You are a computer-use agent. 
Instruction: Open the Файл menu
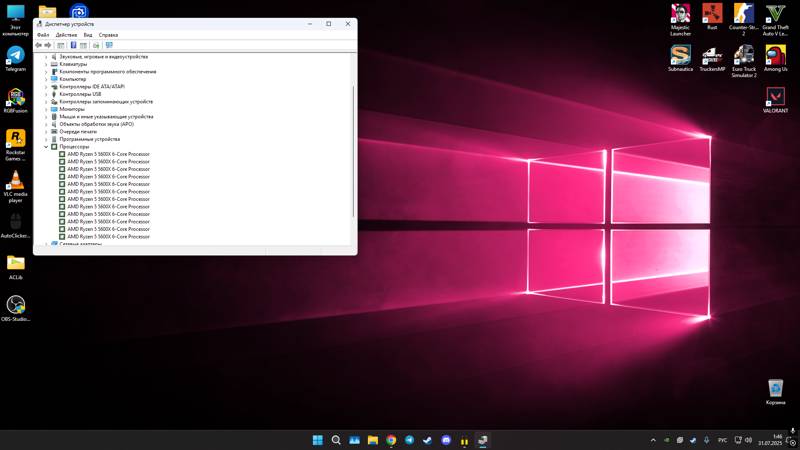pyautogui.click(x=43, y=35)
